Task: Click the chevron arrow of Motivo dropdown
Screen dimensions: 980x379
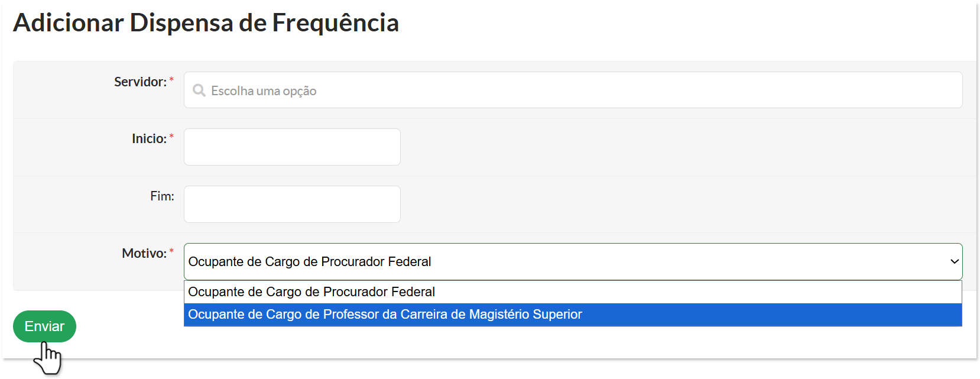Action: coord(954,261)
